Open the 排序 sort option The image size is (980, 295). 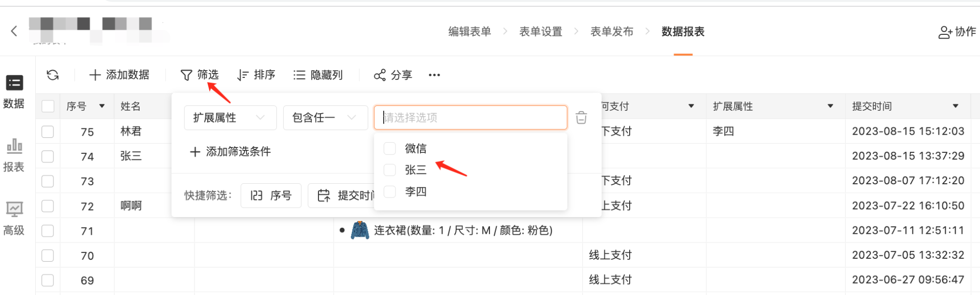[x=256, y=75]
